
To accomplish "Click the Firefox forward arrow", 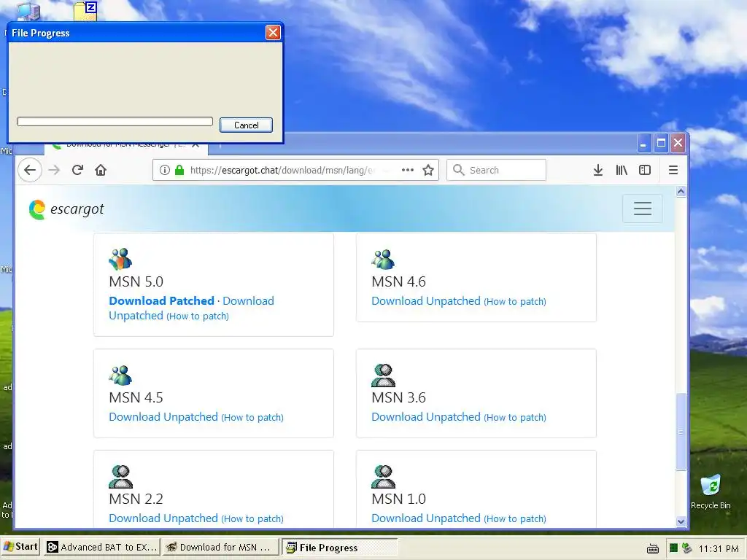I will pos(54,170).
